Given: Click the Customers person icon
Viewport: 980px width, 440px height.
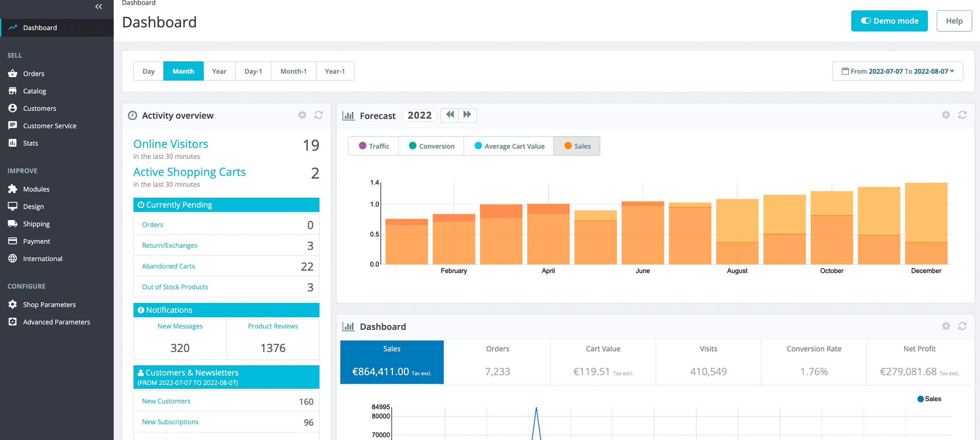Looking at the screenshot, I should [13, 108].
